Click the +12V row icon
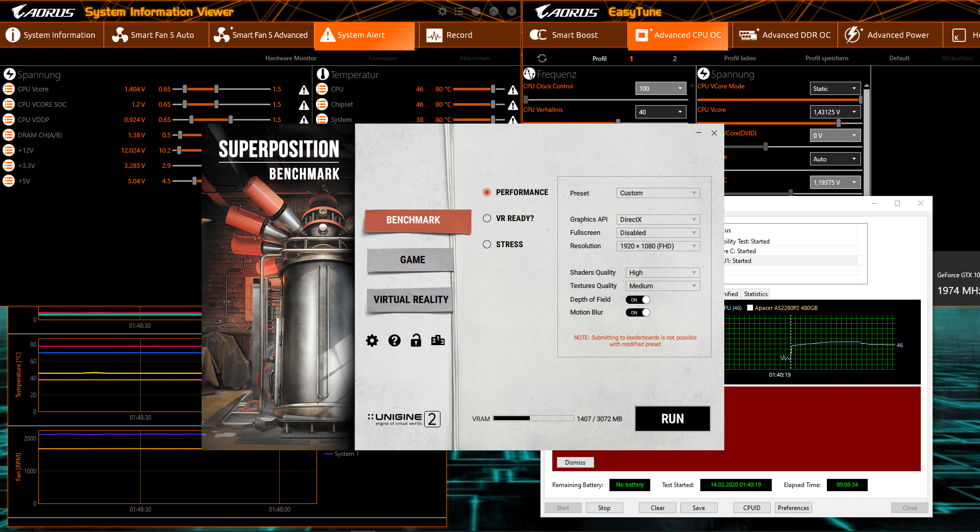 click(x=9, y=150)
